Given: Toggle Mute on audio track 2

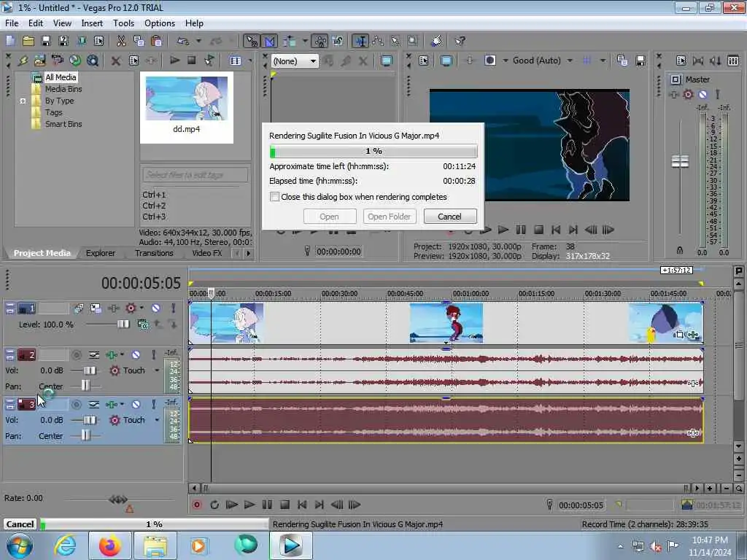Looking at the screenshot, I should 136,355.
